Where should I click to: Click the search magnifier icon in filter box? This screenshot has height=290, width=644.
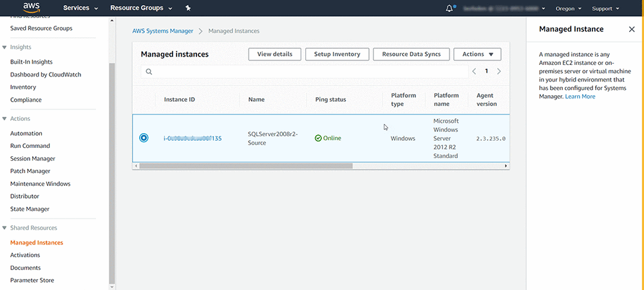point(149,72)
